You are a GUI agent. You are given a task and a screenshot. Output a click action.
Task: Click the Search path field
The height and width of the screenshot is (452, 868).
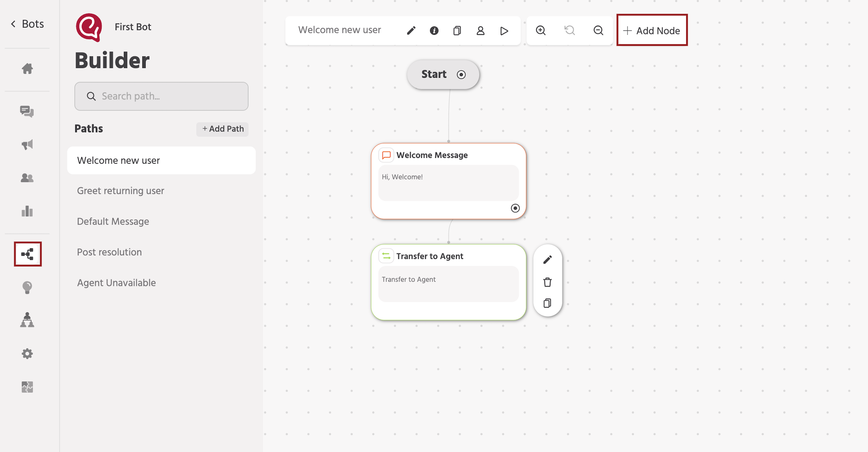point(161,96)
